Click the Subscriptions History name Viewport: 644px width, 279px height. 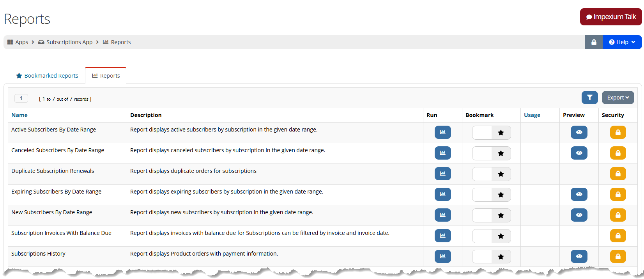(38, 254)
